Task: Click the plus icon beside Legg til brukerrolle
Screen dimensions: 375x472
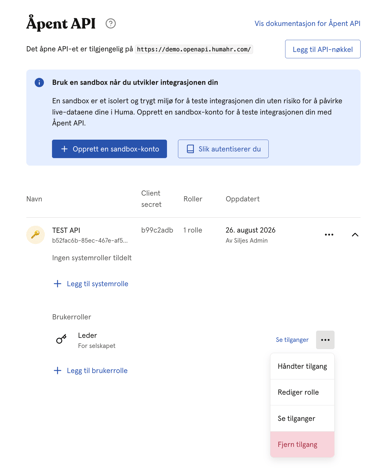Action: point(57,371)
